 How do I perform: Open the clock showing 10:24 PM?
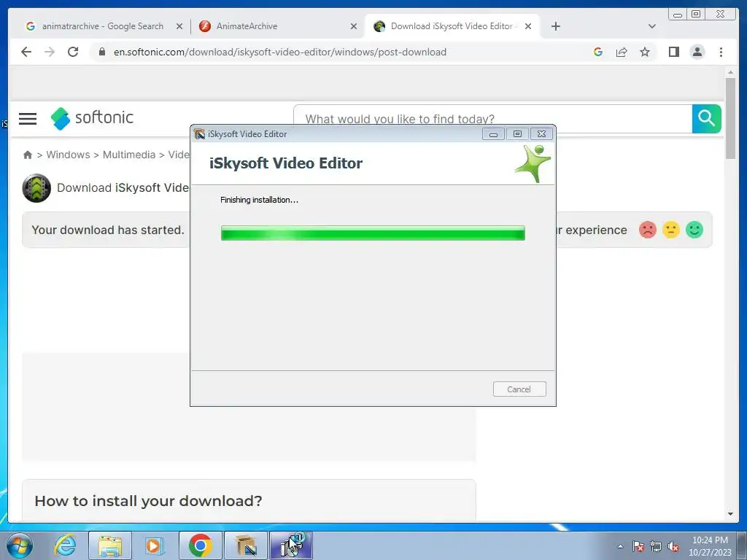[x=710, y=546]
